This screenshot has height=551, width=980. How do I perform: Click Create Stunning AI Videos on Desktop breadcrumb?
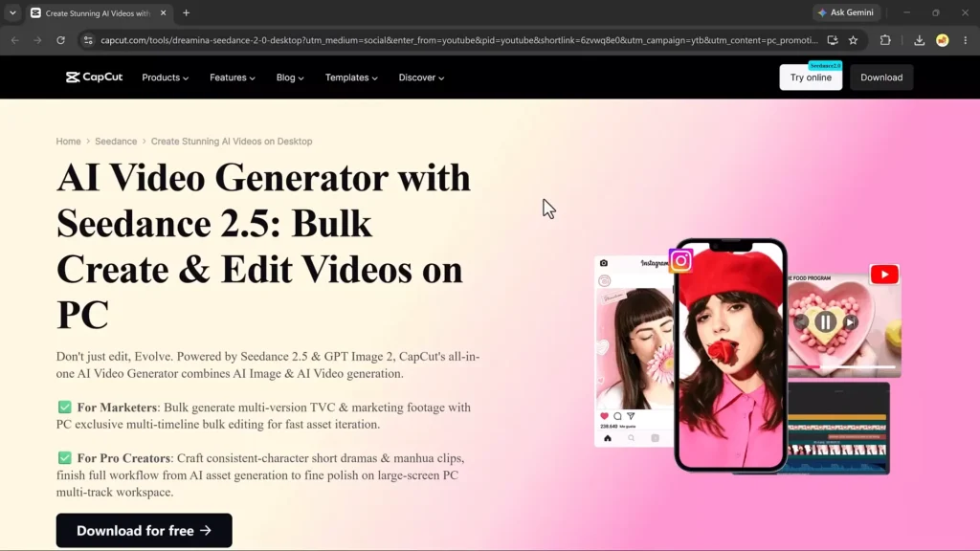point(232,142)
